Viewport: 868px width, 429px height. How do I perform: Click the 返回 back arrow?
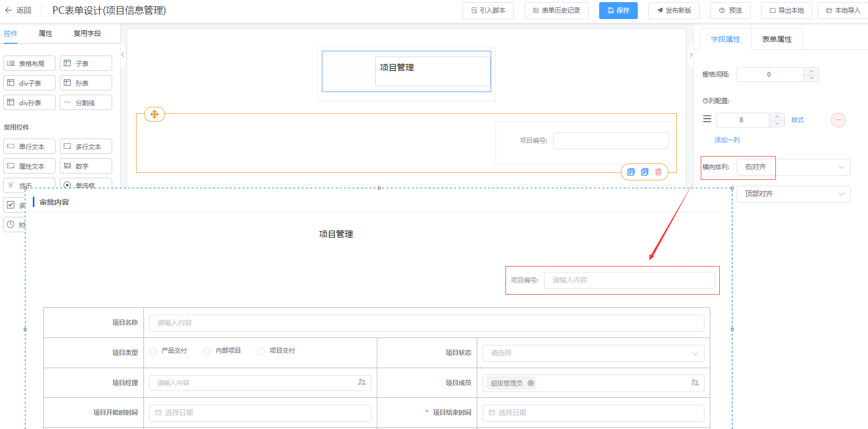[x=8, y=10]
